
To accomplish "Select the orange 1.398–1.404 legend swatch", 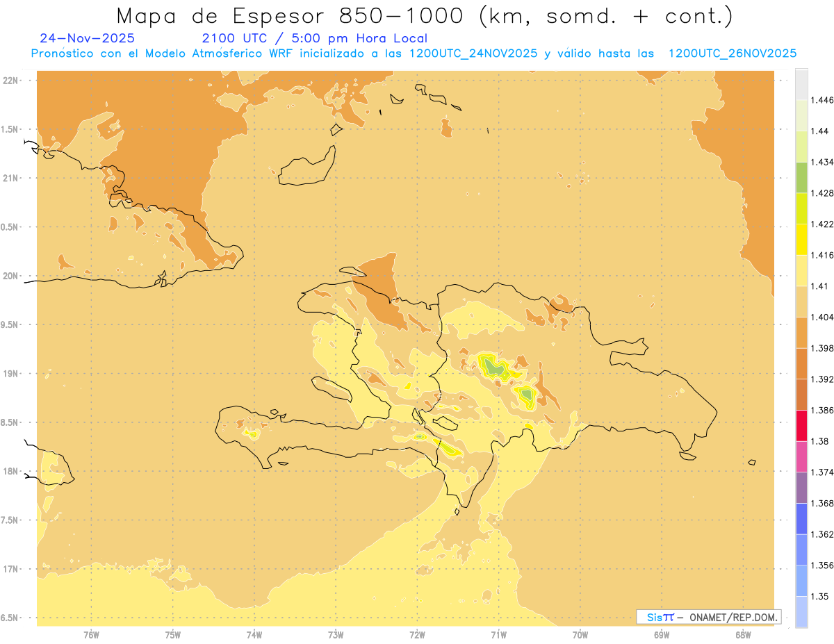I will click(801, 333).
